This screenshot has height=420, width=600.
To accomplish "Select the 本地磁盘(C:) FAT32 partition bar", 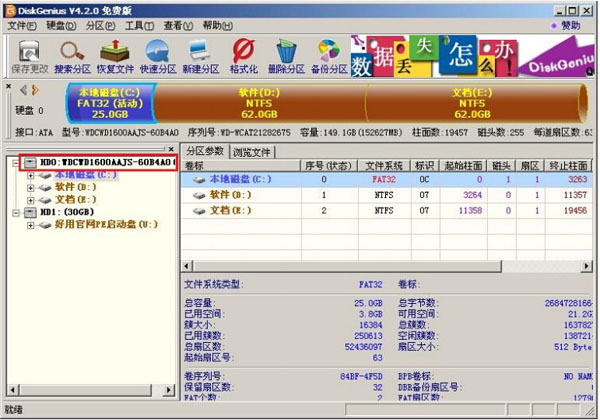I will [x=110, y=103].
